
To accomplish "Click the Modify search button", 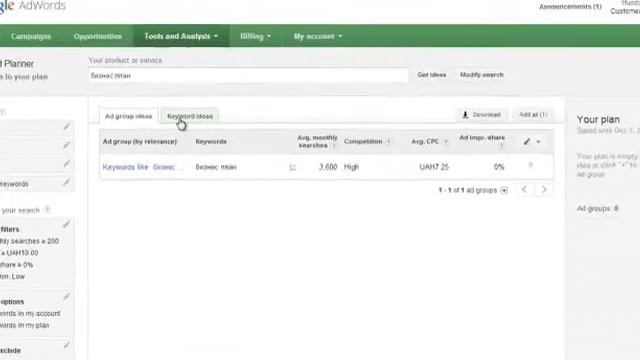I will tap(482, 75).
